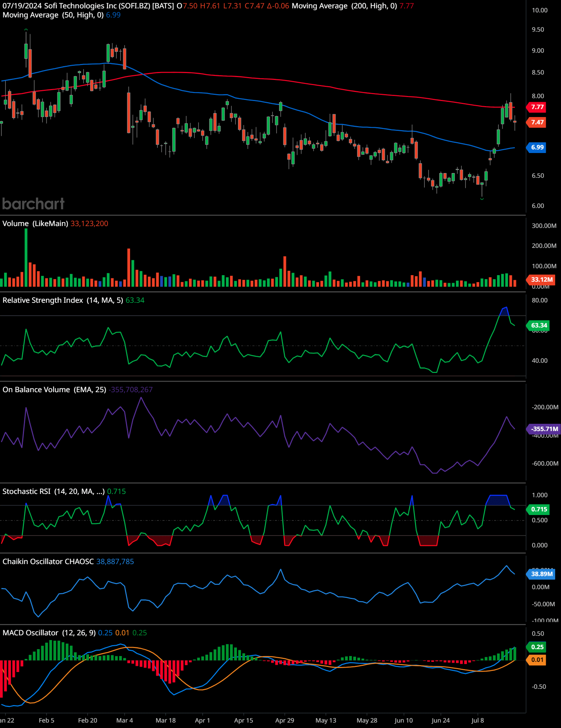Click the 300.00M volume axis label
The image size is (561, 728).
(544, 226)
